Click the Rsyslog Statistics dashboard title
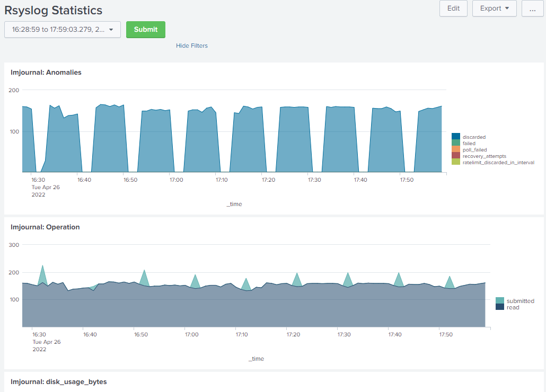546x392 pixels. pyautogui.click(x=54, y=11)
